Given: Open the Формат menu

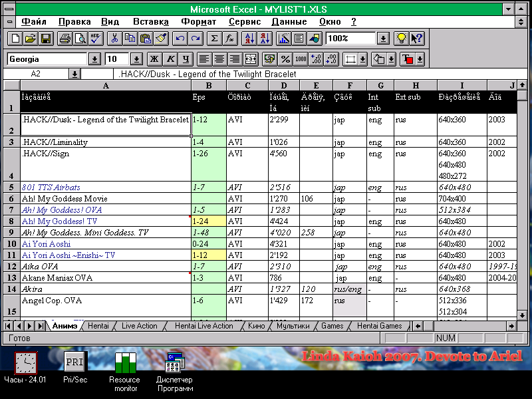Looking at the screenshot, I should pyautogui.click(x=198, y=22).
